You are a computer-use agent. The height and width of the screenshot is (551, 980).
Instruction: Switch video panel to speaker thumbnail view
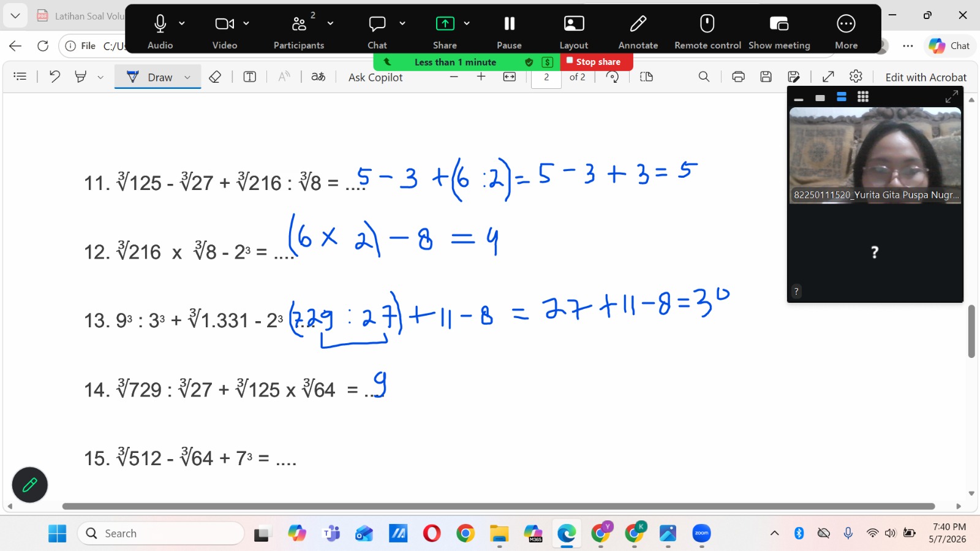point(820,97)
